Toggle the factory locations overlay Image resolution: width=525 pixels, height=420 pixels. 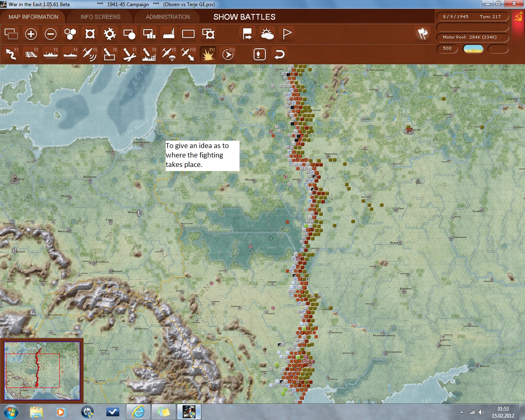click(x=169, y=34)
